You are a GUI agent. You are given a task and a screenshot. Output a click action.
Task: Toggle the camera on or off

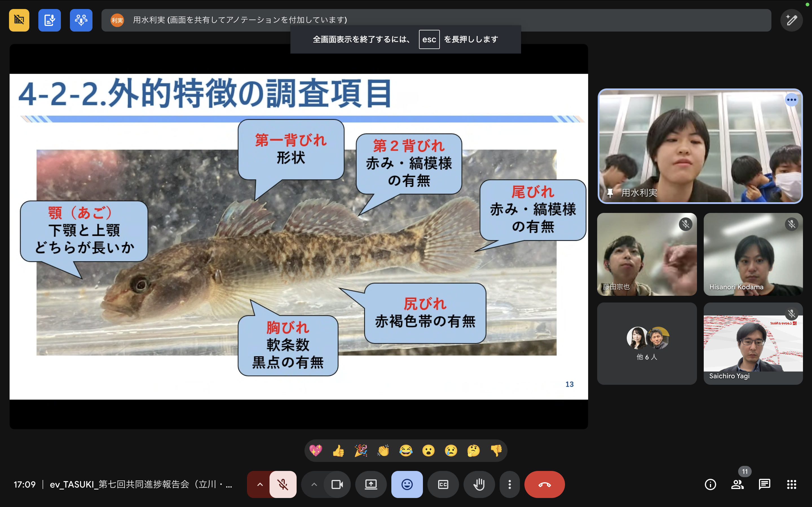tap(337, 484)
